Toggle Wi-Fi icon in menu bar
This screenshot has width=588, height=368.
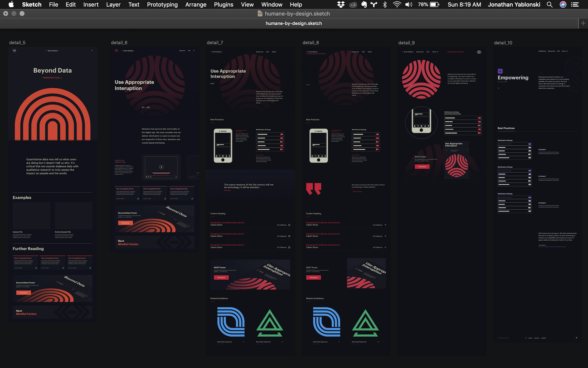397,5
